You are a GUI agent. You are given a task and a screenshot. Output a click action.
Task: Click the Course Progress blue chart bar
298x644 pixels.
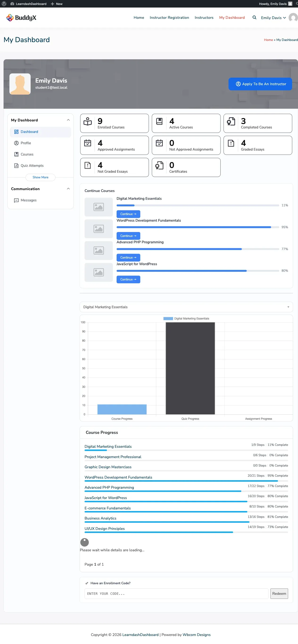click(x=122, y=409)
